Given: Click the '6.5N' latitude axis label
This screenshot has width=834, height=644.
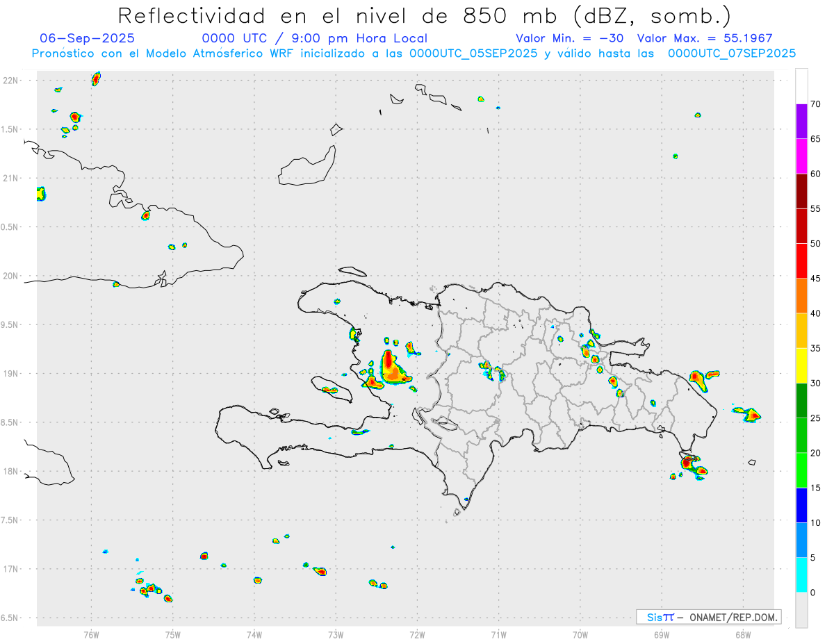Looking at the screenshot, I should tap(10, 618).
